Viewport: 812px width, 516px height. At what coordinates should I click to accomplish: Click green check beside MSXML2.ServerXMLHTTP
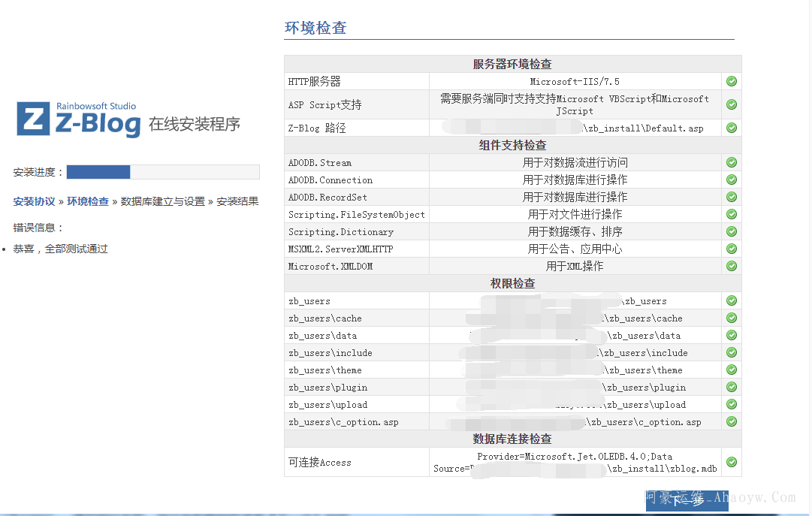coord(731,249)
